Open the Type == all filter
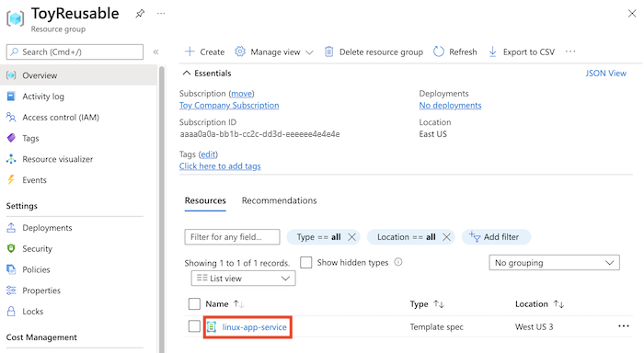The height and width of the screenshot is (353, 644). click(x=318, y=237)
